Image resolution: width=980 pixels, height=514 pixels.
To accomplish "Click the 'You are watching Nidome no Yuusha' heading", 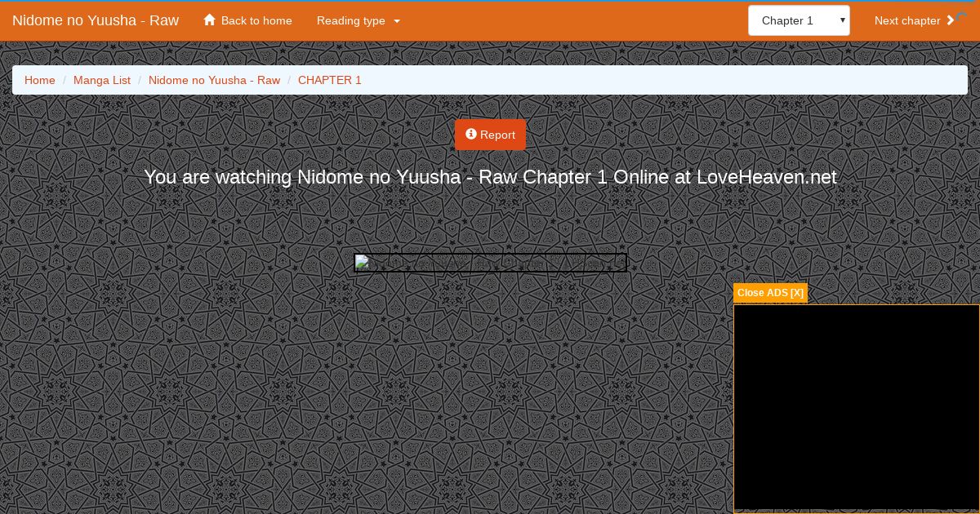I will pos(490,177).
